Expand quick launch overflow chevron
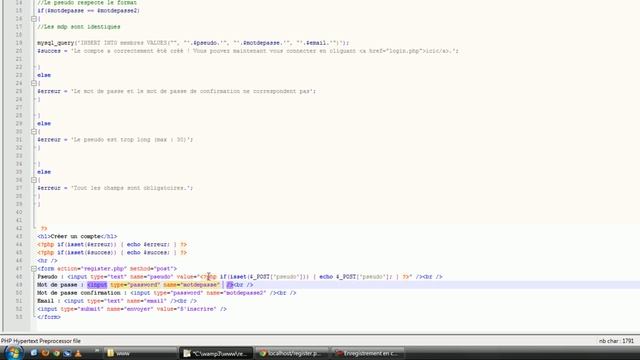 [97, 350]
